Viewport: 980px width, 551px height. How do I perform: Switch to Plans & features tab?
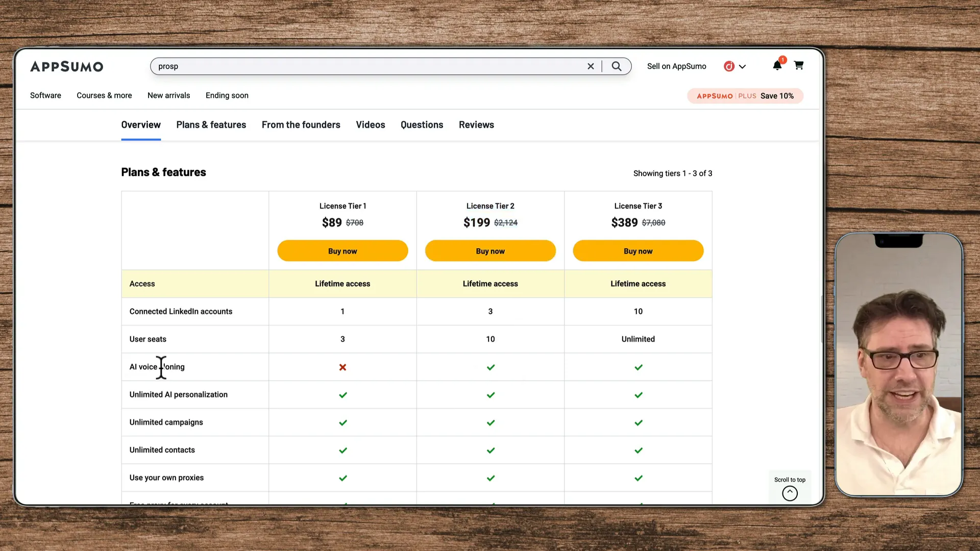click(x=211, y=125)
